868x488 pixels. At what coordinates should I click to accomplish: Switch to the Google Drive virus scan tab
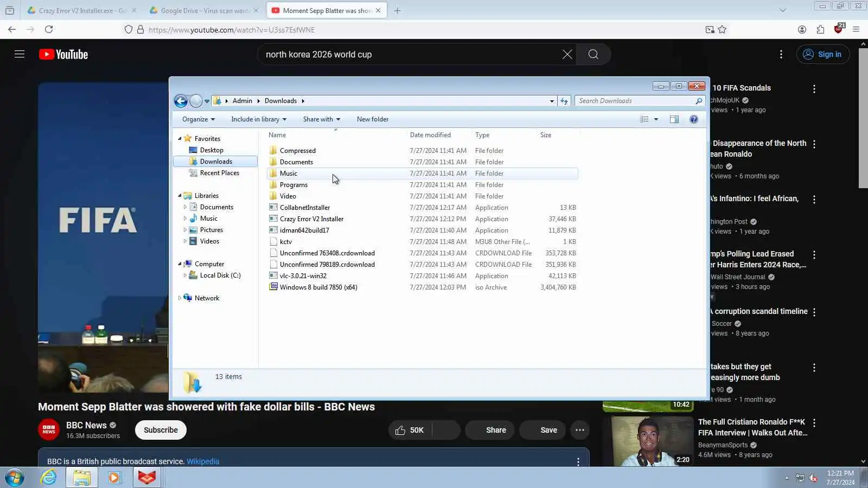click(204, 10)
